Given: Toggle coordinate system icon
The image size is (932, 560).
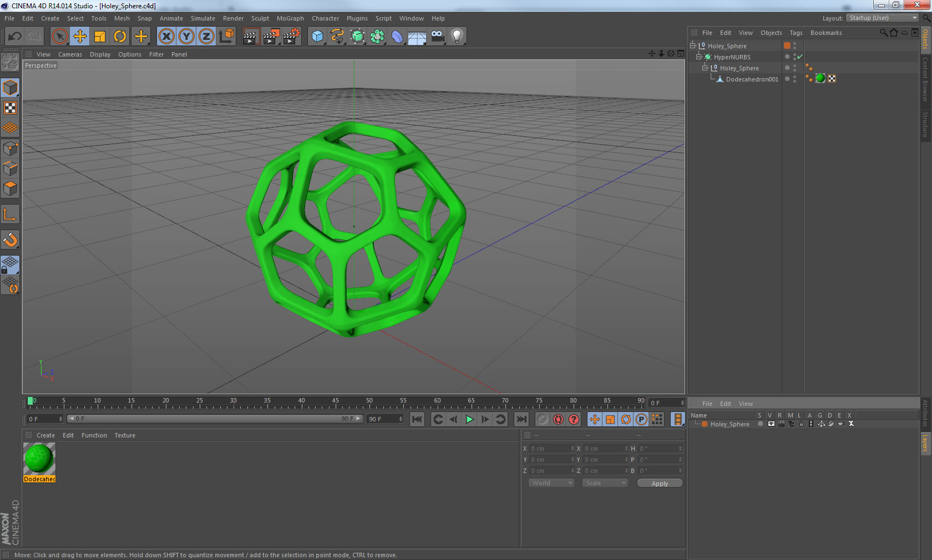Looking at the screenshot, I should click(226, 37).
